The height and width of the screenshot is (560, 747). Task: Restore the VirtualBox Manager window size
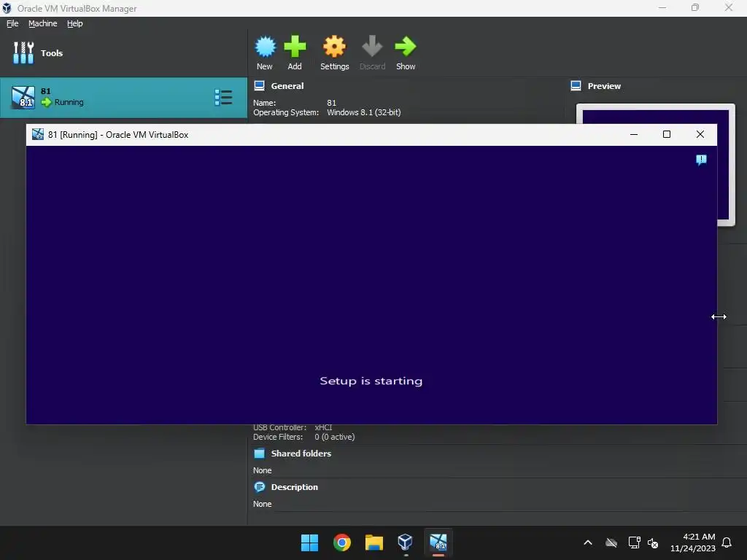click(695, 7)
